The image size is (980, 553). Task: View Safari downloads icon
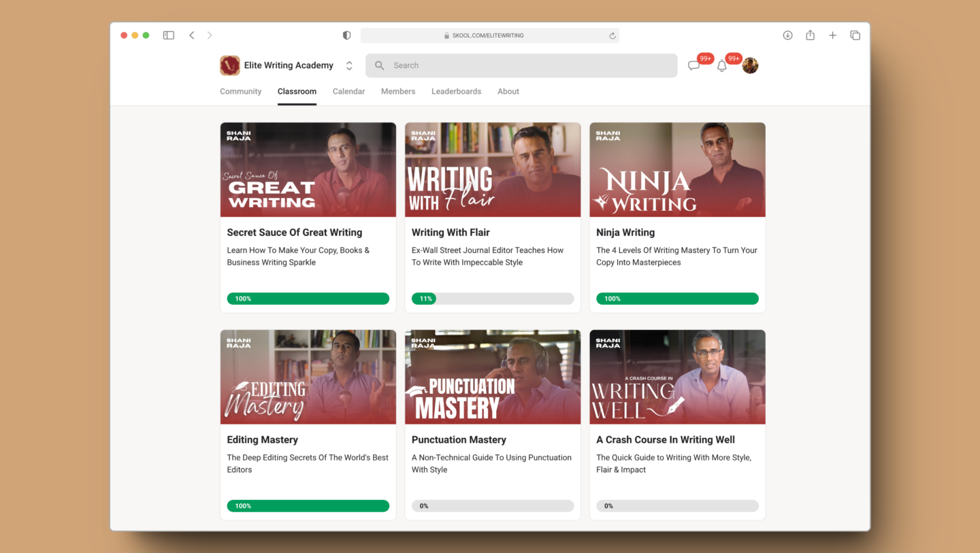point(787,35)
